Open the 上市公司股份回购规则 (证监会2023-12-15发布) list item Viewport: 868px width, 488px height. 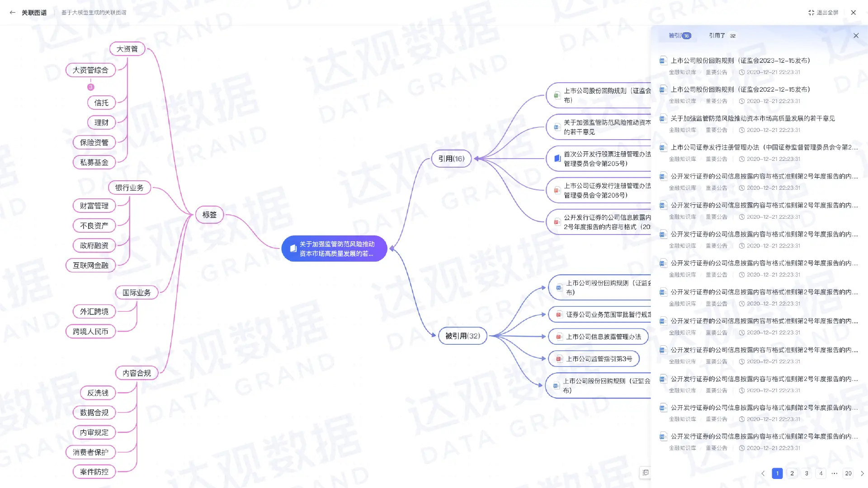tap(741, 61)
